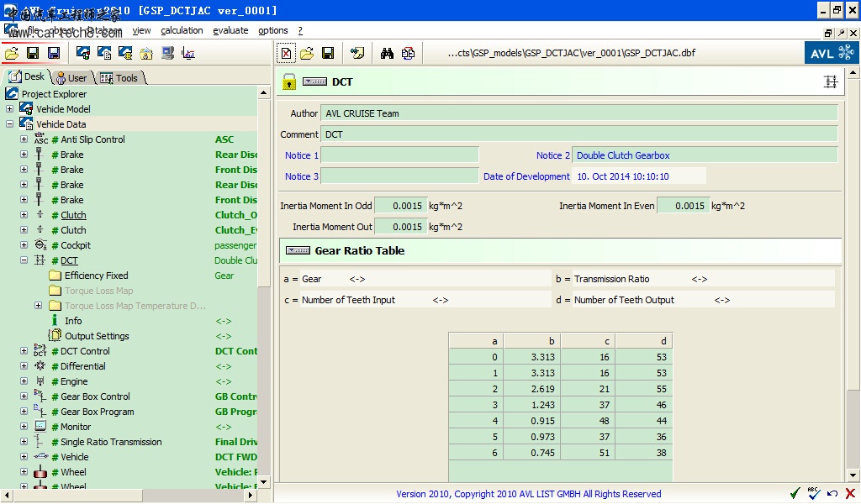Click the computer monitor icon in left toolbar
The height and width of the screenshot is (504, 861).
click(x=167, y=53)
